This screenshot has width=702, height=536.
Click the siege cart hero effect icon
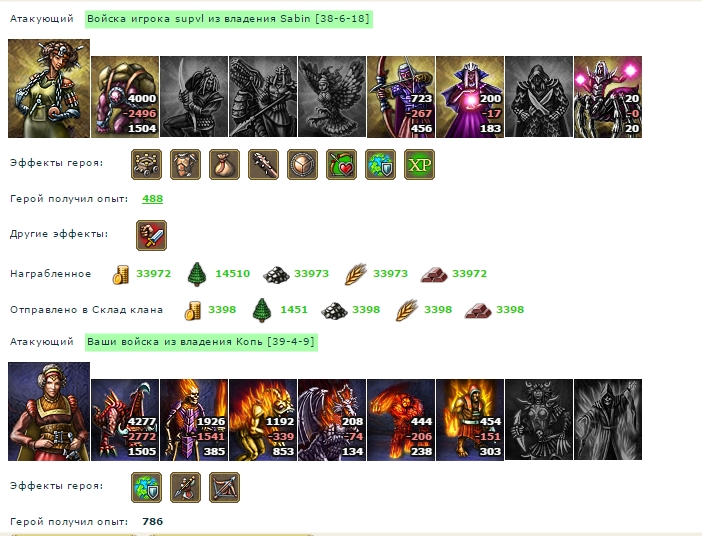146,165
